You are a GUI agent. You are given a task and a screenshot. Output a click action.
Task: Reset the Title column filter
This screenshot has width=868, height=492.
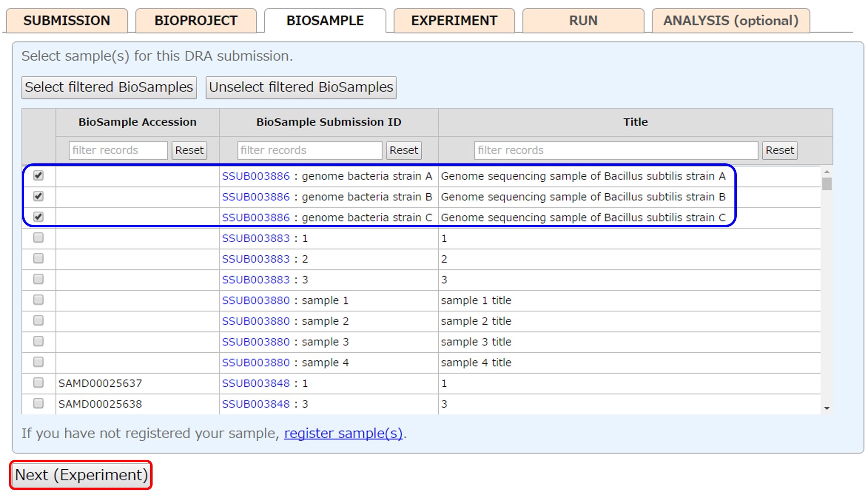tap(779, 151)
